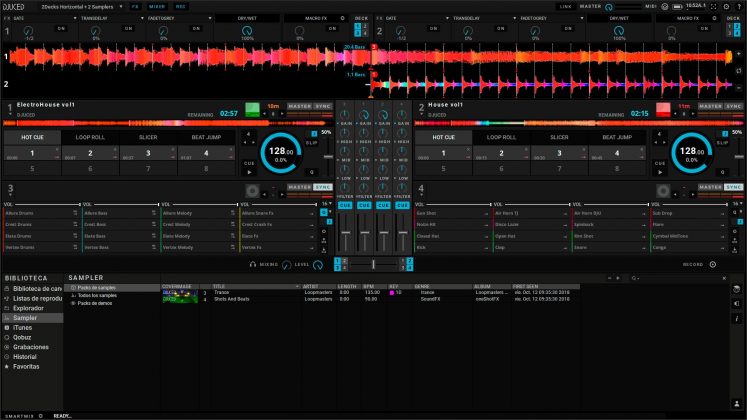Click the REC panel button in top bar
The height and width of the screenshot is (420, 747).
[181, 7]
